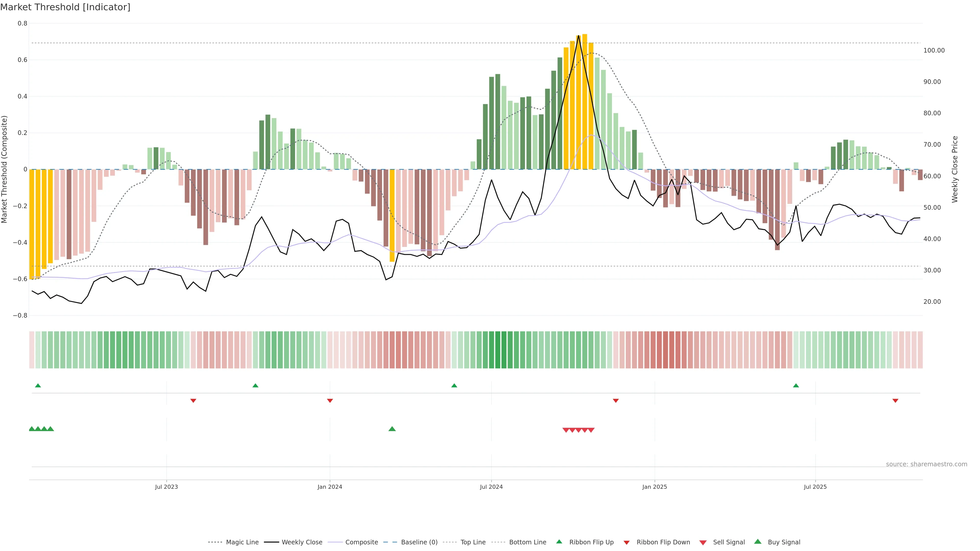Toggle Weekly Close series in legend
Image resolution: width=980 pixels, height=551 pixels.
point(302,542)
